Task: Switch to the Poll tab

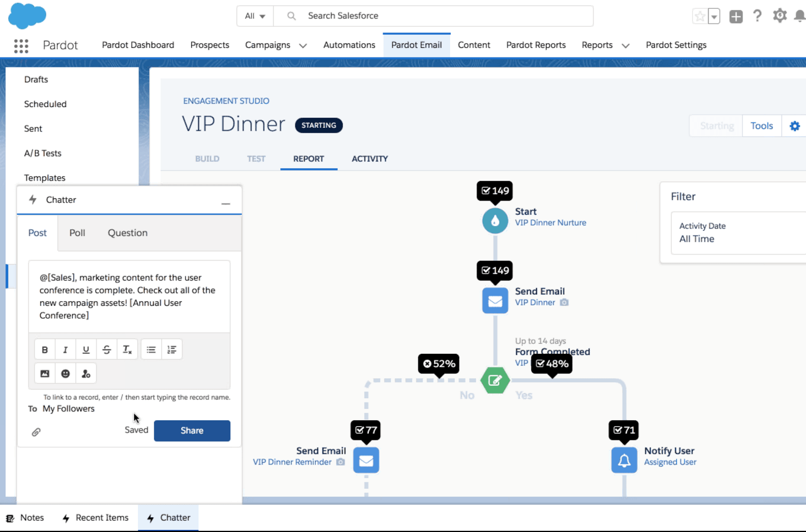Action: pos(77,233)
